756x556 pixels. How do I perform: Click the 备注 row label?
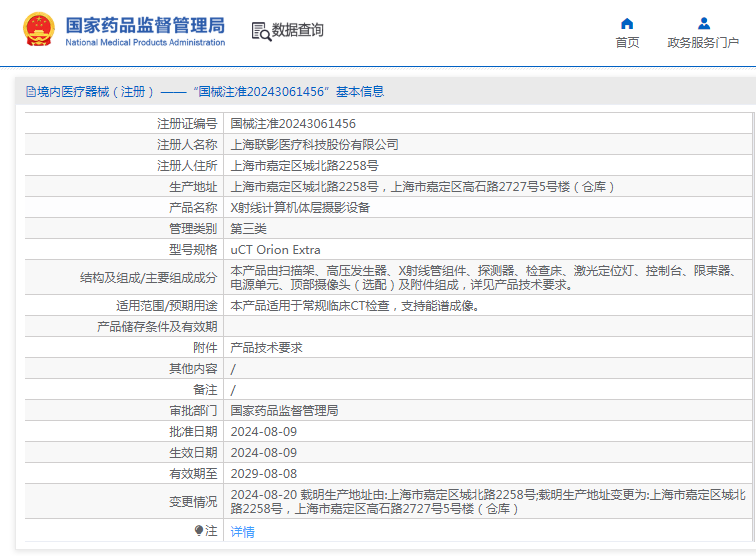(x=205, y=390)
